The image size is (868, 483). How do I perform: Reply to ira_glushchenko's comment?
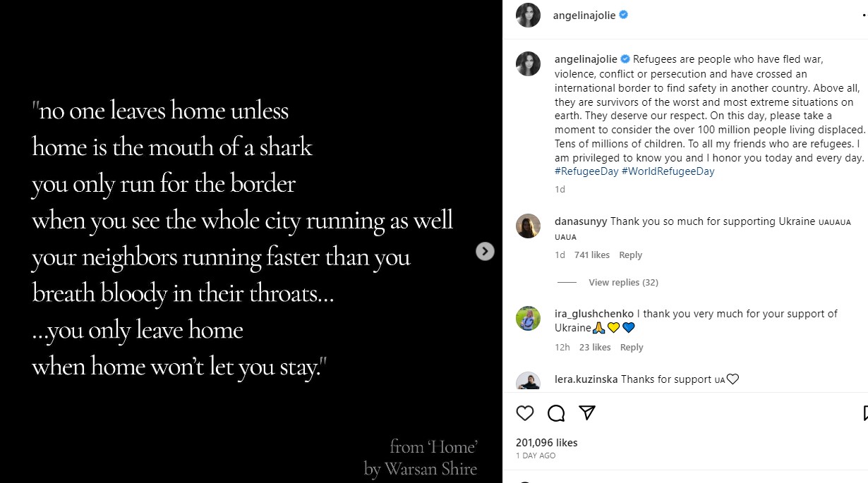(632, 348)
